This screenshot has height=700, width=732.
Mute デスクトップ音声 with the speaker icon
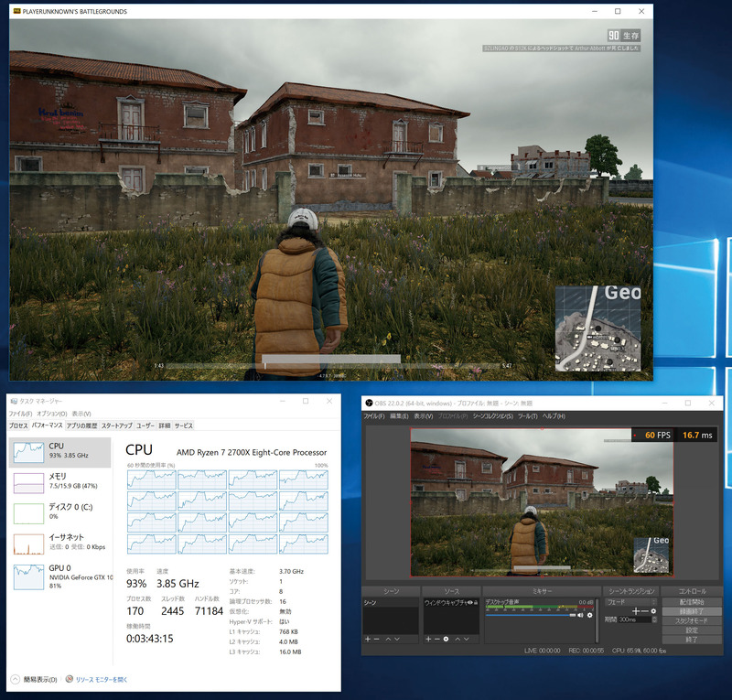pos(578,614)
